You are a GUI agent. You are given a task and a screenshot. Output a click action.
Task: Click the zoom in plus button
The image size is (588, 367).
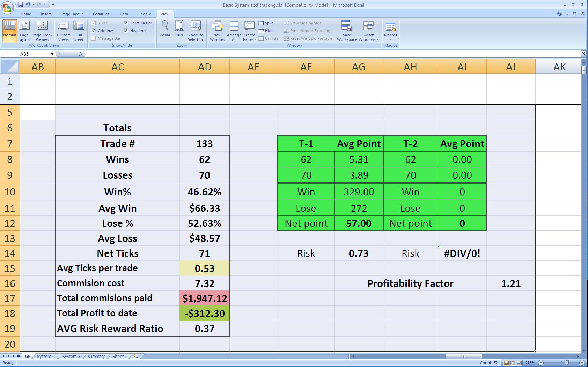click(x=582, y=363)
